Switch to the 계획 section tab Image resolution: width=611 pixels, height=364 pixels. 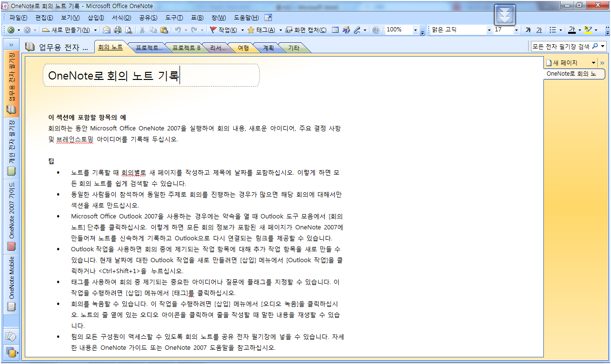pos(269,48)
